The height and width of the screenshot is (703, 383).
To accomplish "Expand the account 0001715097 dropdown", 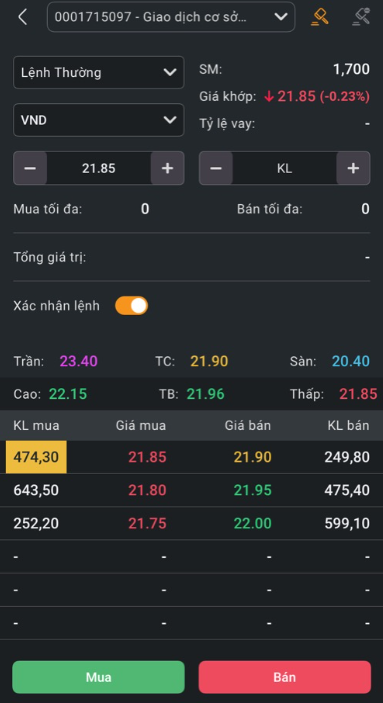I will pos(171,17).
